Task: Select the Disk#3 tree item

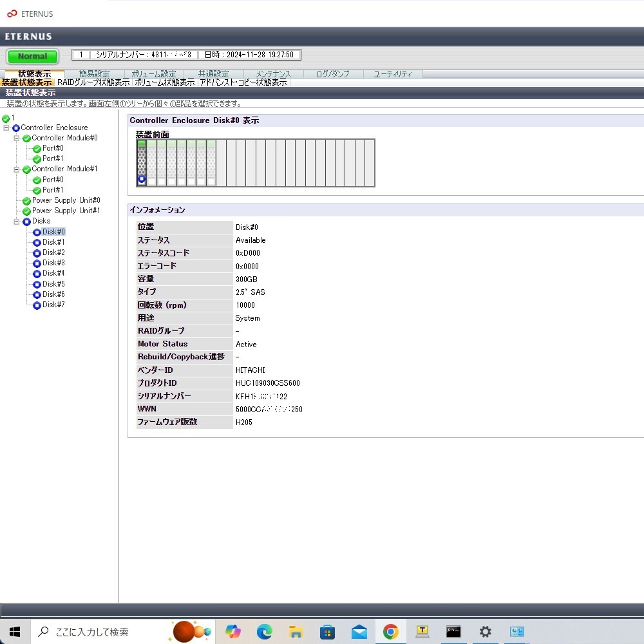Action: [53, 263]
